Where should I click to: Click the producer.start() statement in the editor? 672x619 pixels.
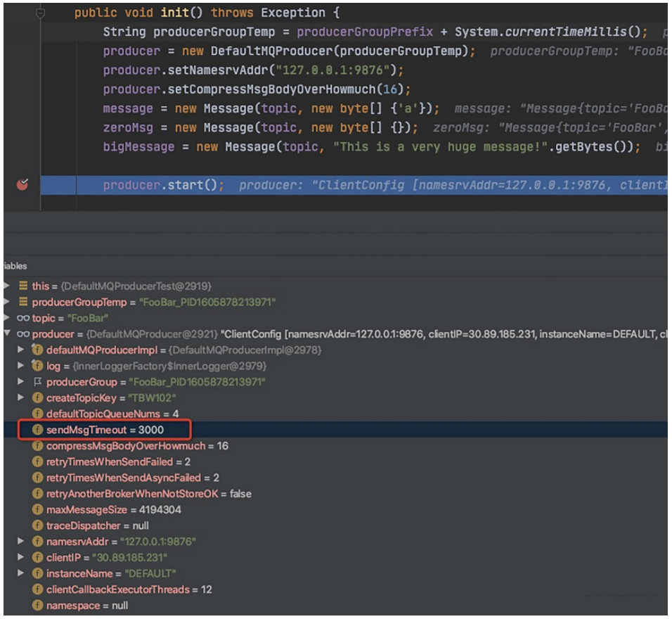[163, 185]
